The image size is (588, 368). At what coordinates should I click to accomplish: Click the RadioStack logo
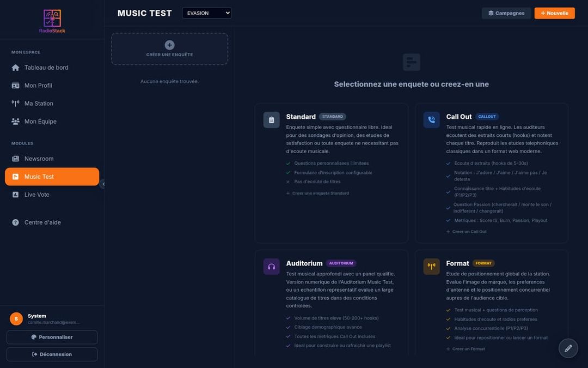[x=52, y=21]
